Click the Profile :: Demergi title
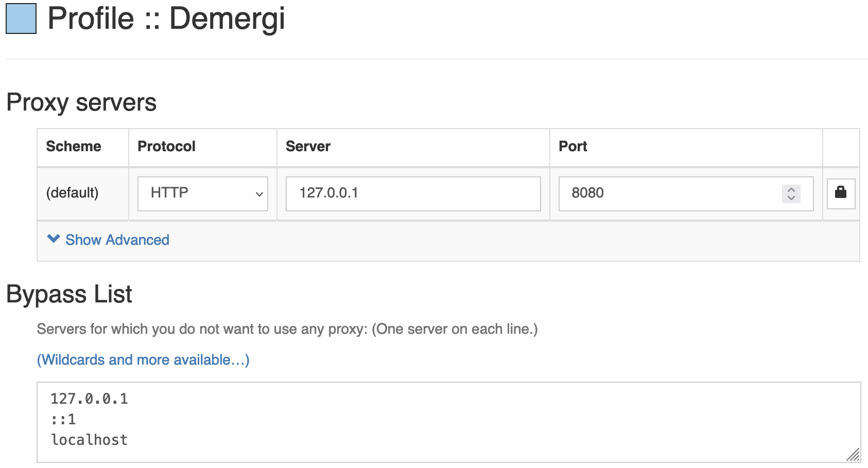Screen dimensions: 868x468 166,19
